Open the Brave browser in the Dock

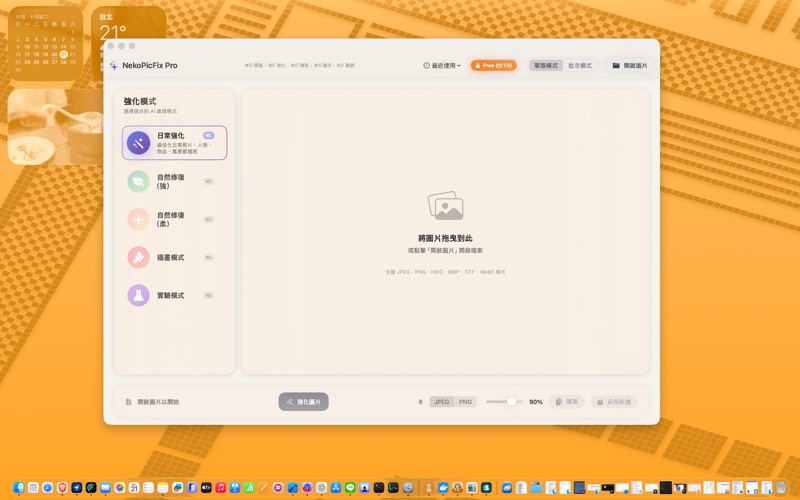[x=62, y=487]
